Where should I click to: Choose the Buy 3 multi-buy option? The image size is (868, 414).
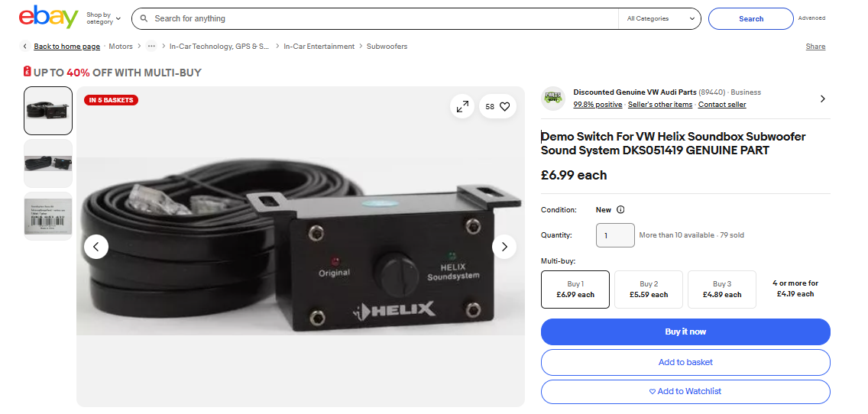[x=722, y=289]
